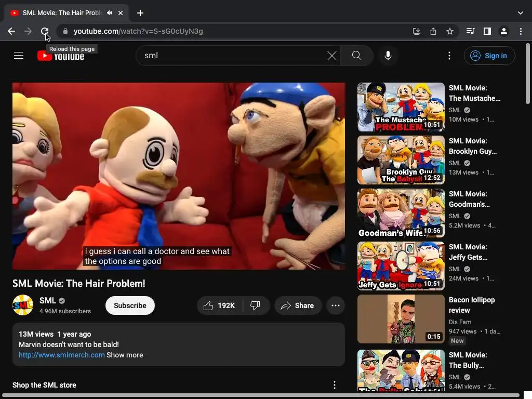The height and width of the screenshot is (399, 532).
Task: Open Jeffy Gets Ignored video thumbnail
Action: (x=401, y=265)
